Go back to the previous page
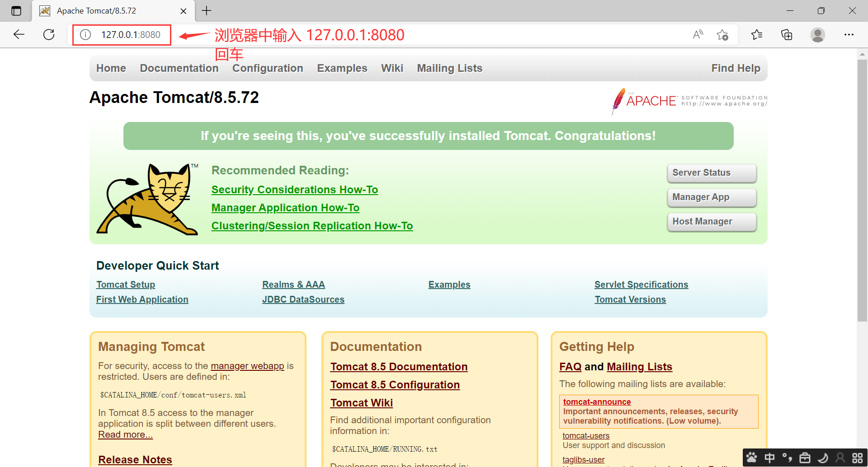Image resolution: width=868 pixels, height=467 pixels. pyautogui.click(x=19, y=34)
